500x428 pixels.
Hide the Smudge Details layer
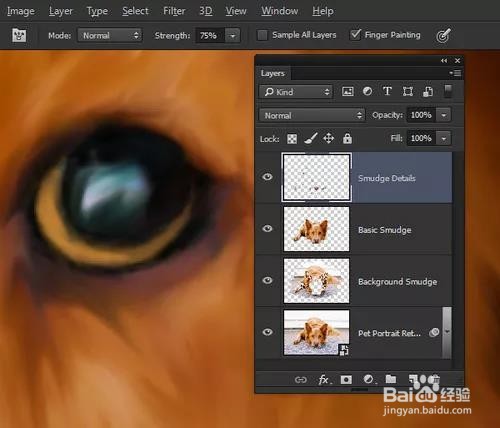click(x=267, y=177)
